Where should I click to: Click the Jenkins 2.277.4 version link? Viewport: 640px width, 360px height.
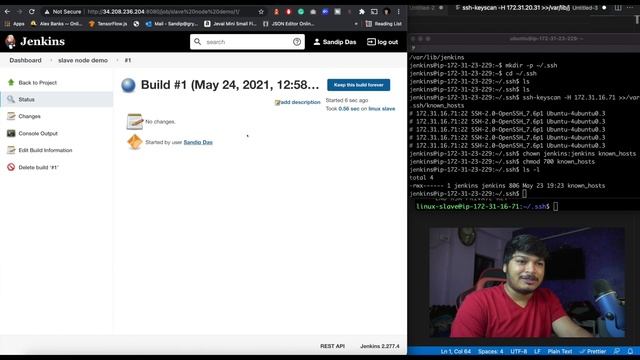click(380, 346)
